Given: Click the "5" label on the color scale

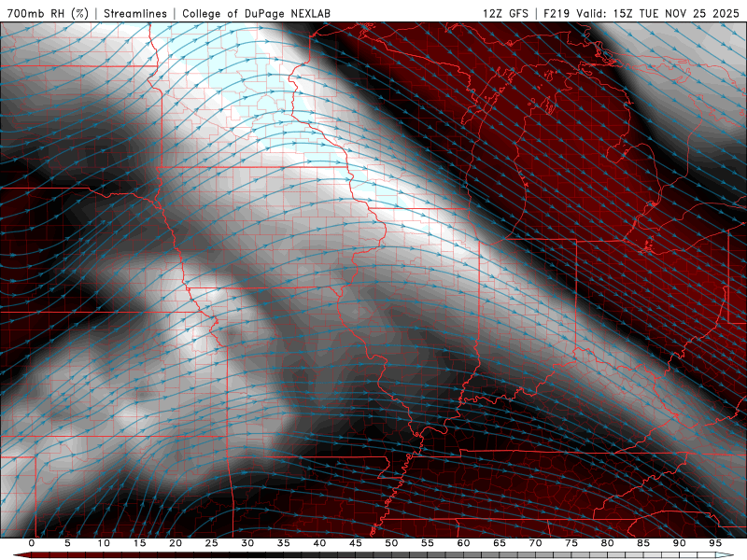Looking at the screenshot, I should [x=67, y=543].
